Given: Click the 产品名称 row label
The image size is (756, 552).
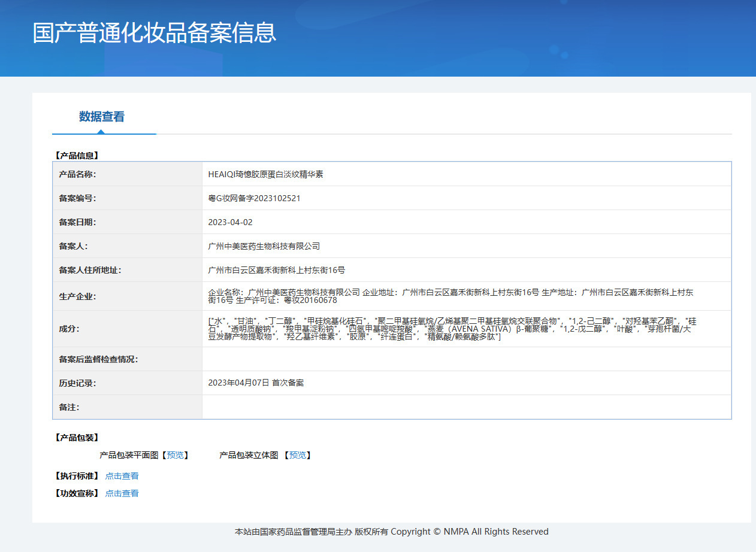Looking at the screenshot, I should click(77, 174).
